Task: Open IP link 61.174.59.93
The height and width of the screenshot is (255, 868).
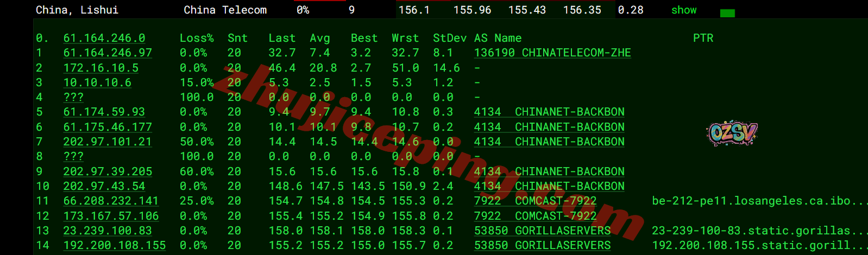Action: [104, 112]
